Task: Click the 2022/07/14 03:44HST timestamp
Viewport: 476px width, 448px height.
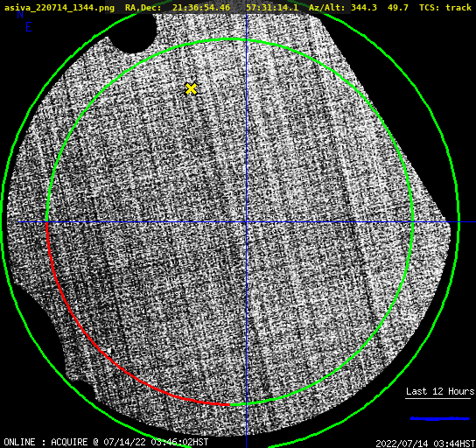Action: 425,444
